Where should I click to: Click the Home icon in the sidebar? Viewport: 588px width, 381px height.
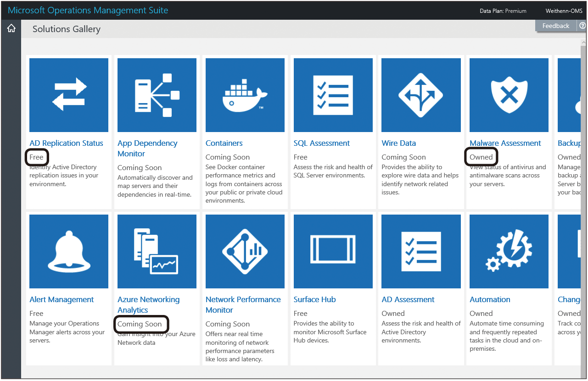click(x=11, y=28)
